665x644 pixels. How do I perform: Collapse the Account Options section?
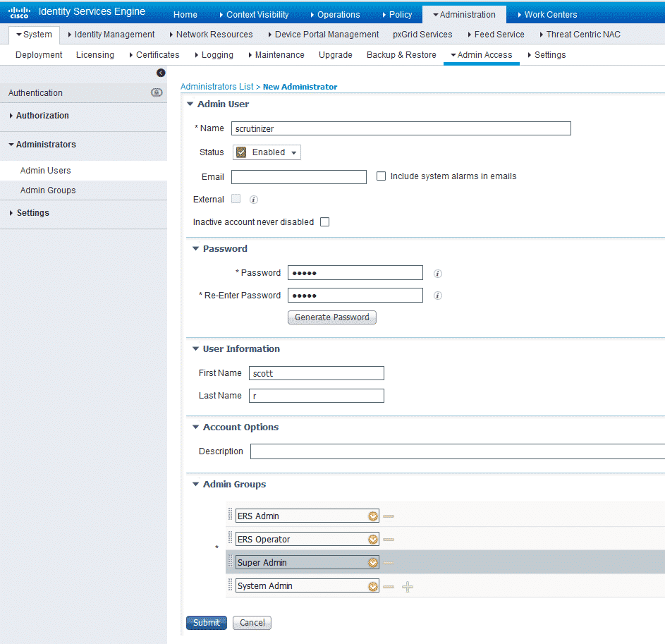(x=195, y=427)
